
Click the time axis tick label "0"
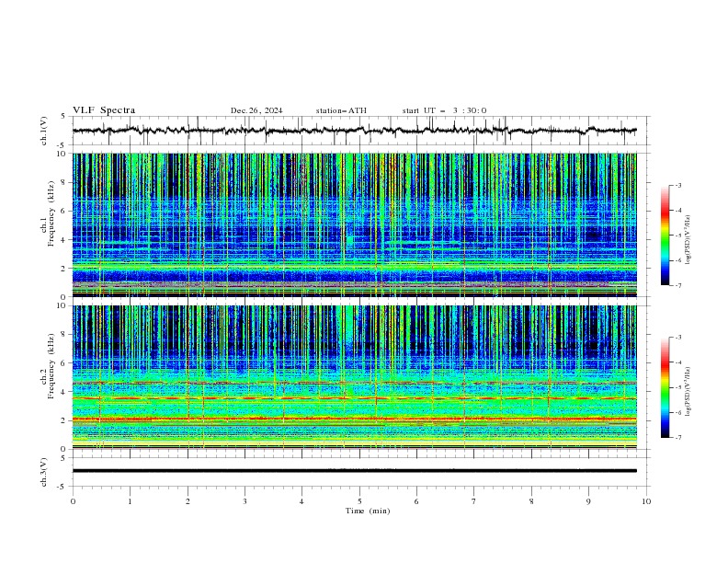[73, 501]
